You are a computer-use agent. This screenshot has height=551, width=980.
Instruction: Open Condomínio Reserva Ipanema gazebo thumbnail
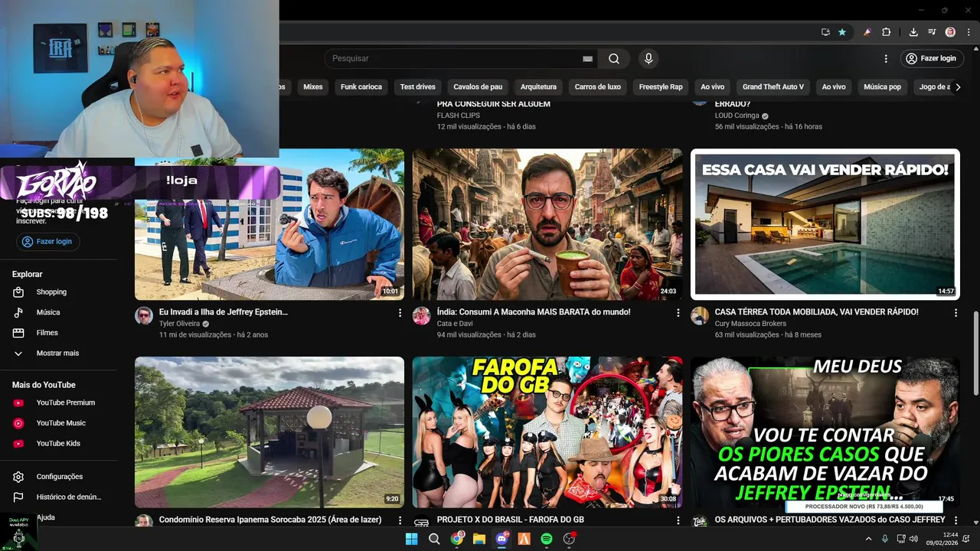coord(269,432)
